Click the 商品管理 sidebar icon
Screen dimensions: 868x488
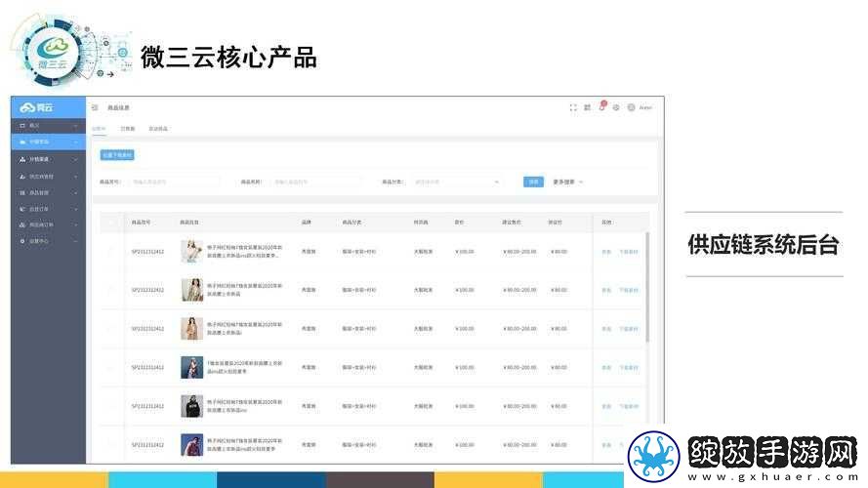[x=22, y=192]
